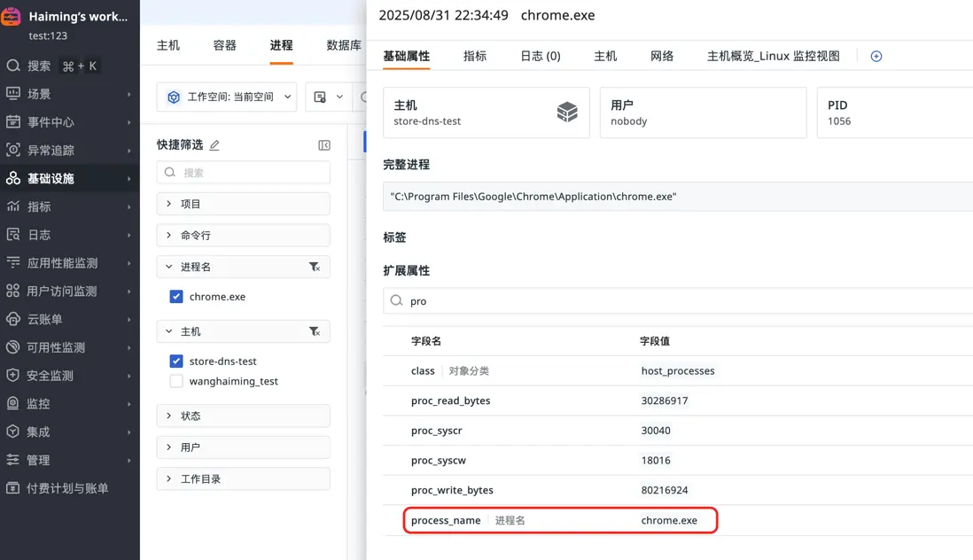Screen dimensions: 973x560
Task: Click the 可用性监测 sidebar icon
Action: click(13, 346)
